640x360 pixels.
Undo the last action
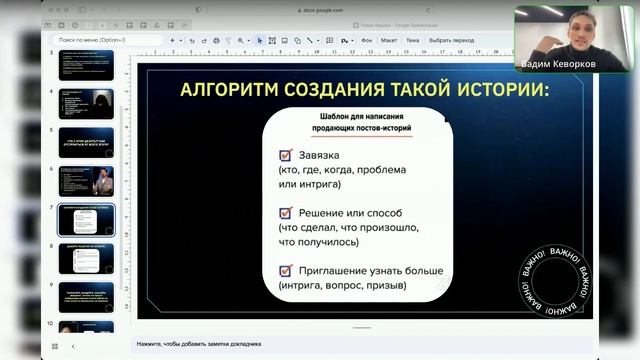192,41
